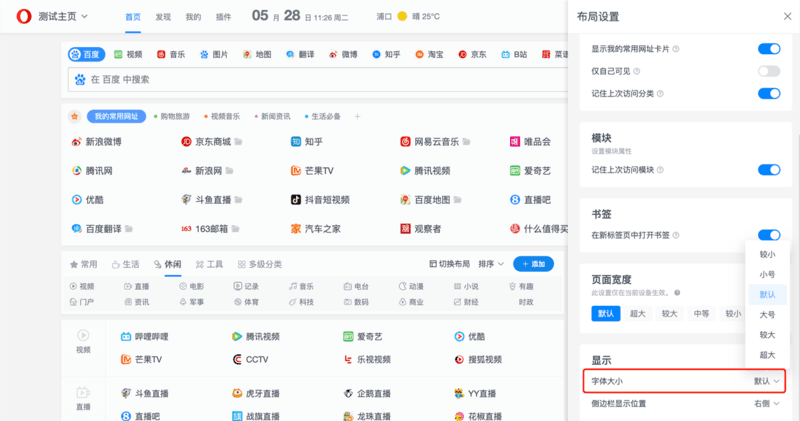Set page width to 中等
Screen dimensions: 800x421
coord(701,313)
